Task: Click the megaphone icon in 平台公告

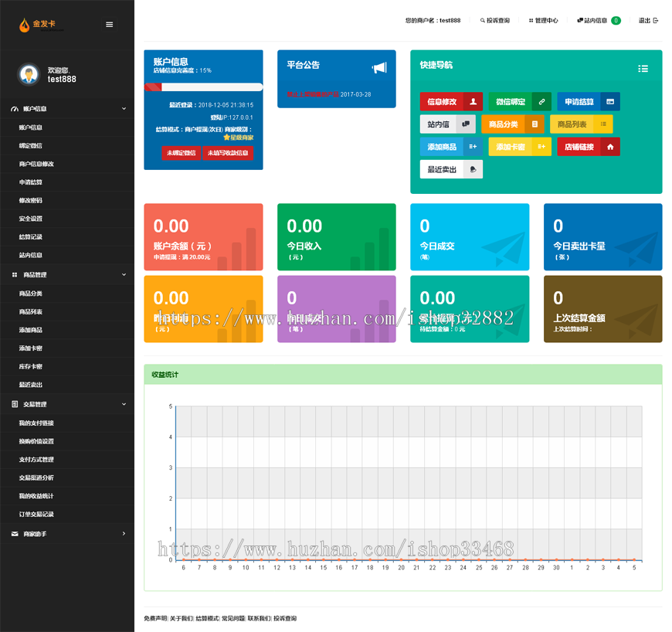Action: point(378,68)
